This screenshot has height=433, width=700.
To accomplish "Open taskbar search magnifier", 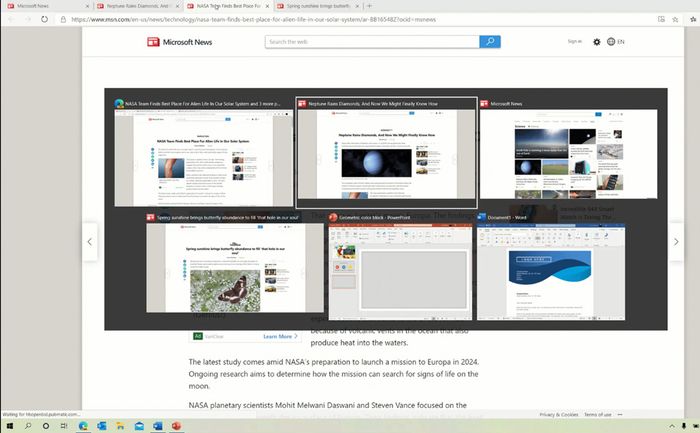I will tap(28, 426).
